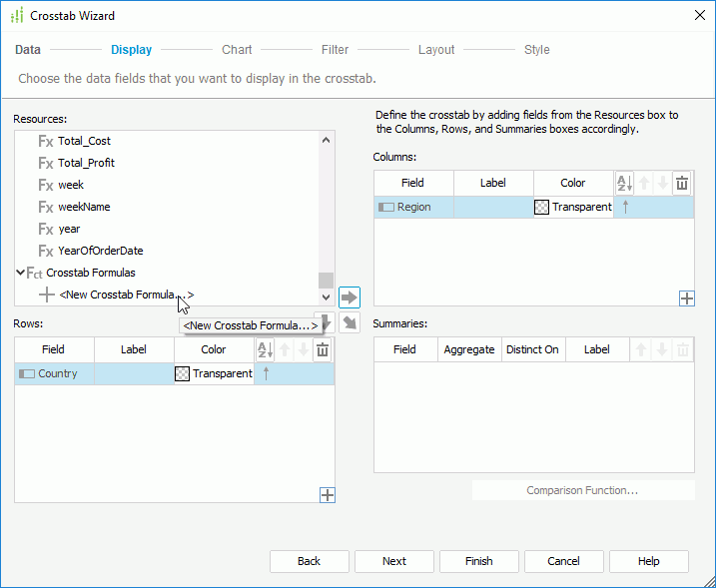Select Total_Profit in Resources
This screenshot has width=716, height=588.
(86, 163)
